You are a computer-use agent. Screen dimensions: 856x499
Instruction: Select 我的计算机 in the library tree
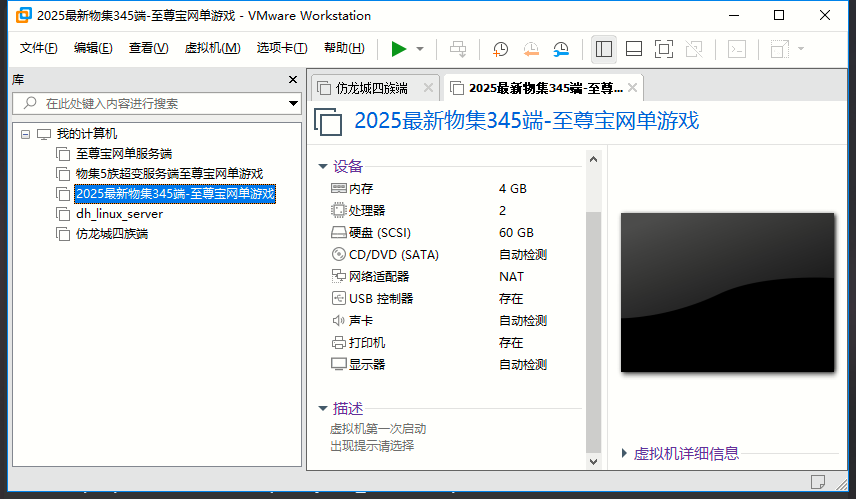point(87,134)
